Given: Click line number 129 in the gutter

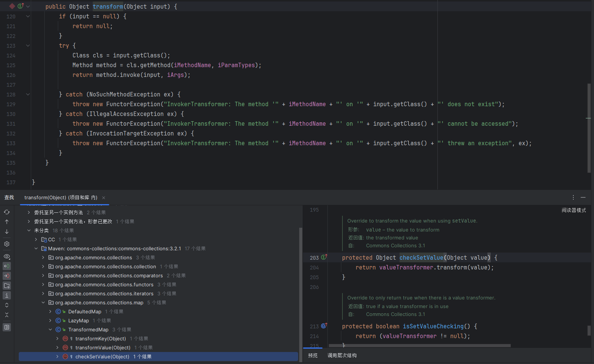Looking at the screenshot, I should click(x=11, y=104).
